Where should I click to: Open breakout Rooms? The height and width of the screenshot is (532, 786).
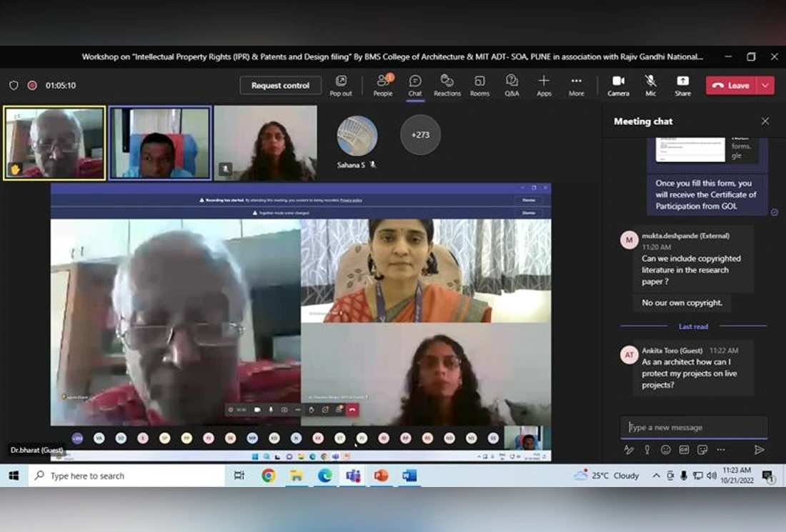tap(479, 85)
